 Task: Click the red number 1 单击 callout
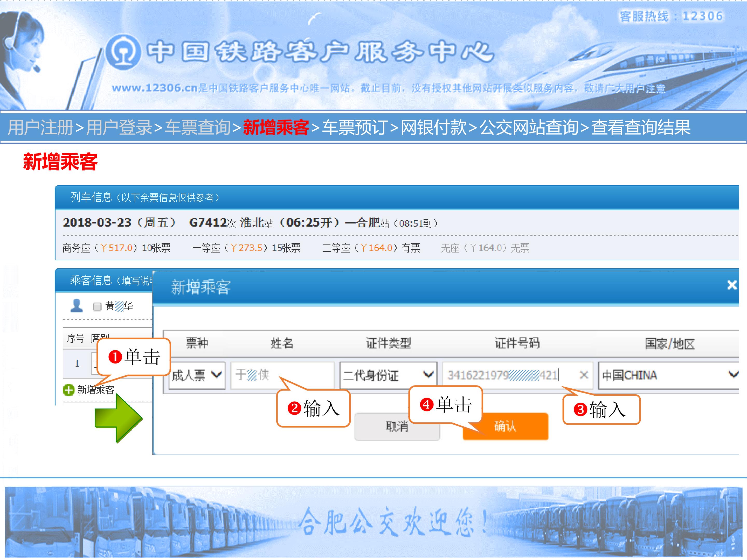pyautogui.click(x=134, y=357)
